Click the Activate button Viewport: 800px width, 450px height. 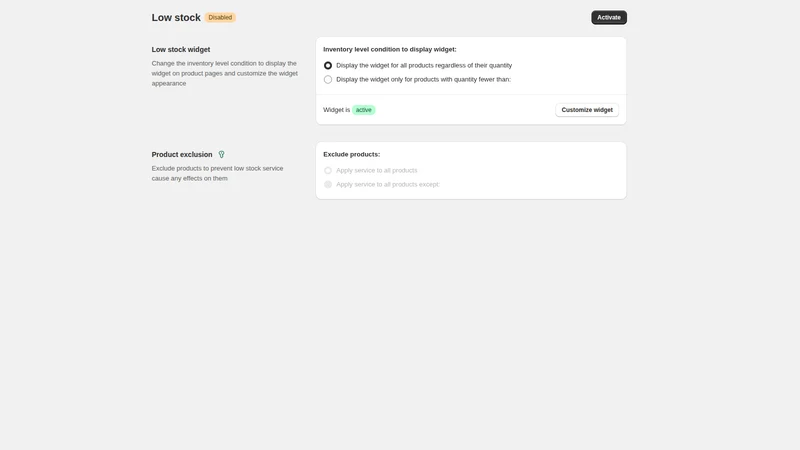[609, 17]
